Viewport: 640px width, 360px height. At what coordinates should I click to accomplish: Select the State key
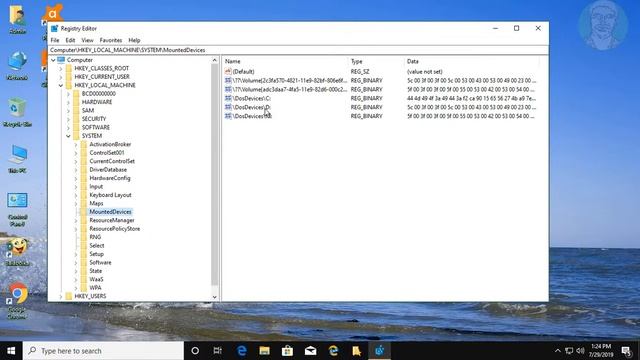click(96, 271)
